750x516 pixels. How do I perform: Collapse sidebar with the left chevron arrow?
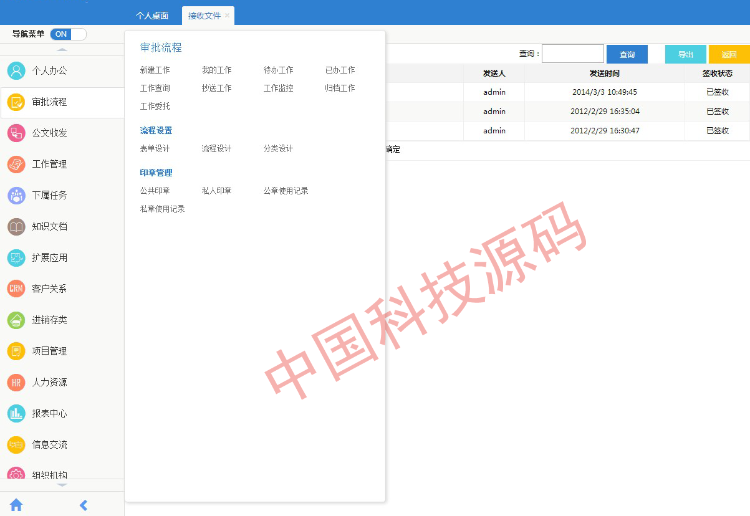84,505
